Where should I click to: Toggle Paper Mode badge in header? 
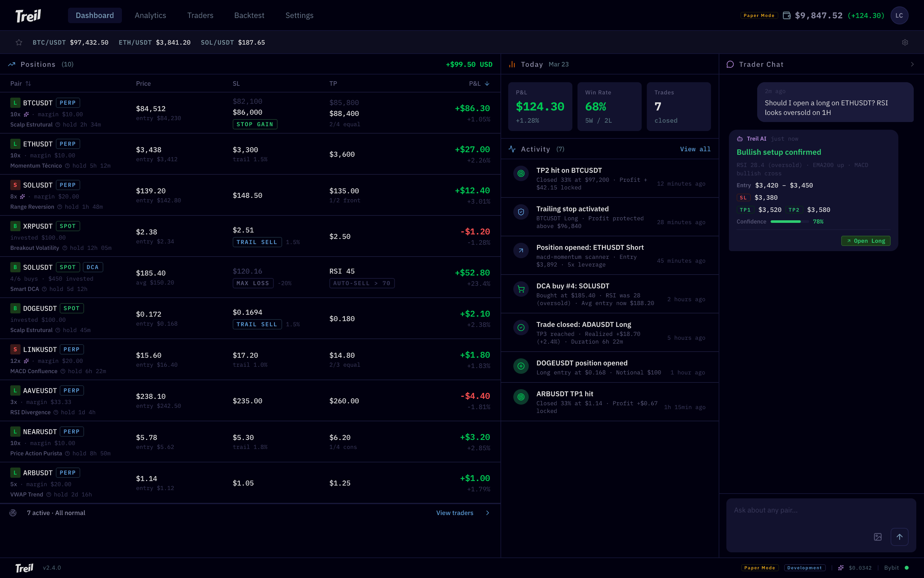pyautogui.click(x=759, y=15)
